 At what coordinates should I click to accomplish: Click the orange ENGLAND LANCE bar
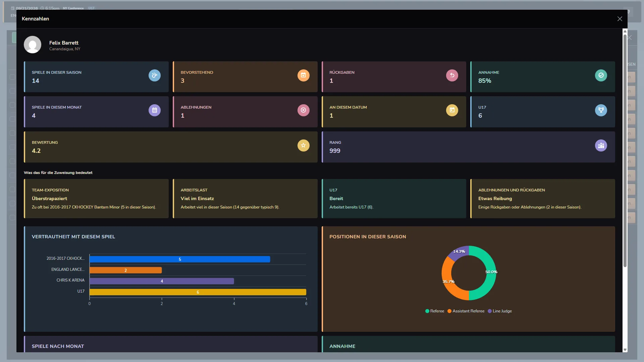click(x=125, y=270)
